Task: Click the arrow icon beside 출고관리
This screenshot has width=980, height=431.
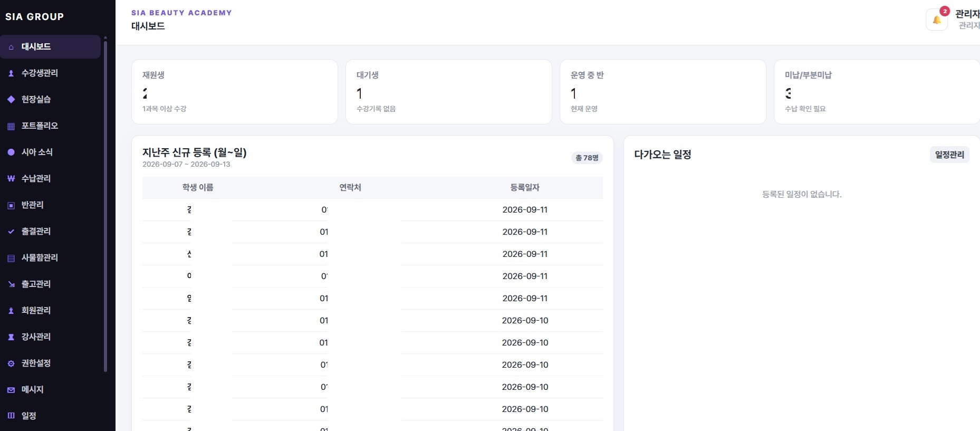Action: [11, 284]
